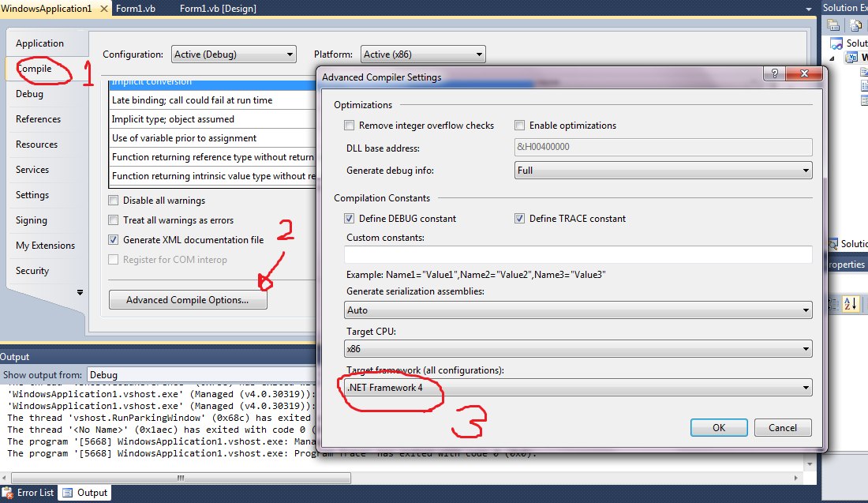Image resolution: width=868 pixels, height=503 pixels.
Task: Click the Output horizontal scrollbar thumb
Action: pyautogui.click(x=181, y=478)
